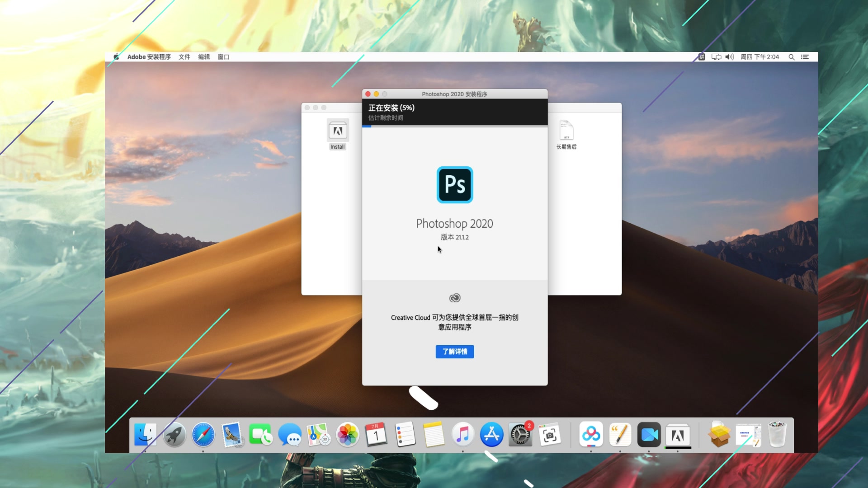The image size is (868, 488).
Task: Open Safari from the Dock
Action: point(203,435)
